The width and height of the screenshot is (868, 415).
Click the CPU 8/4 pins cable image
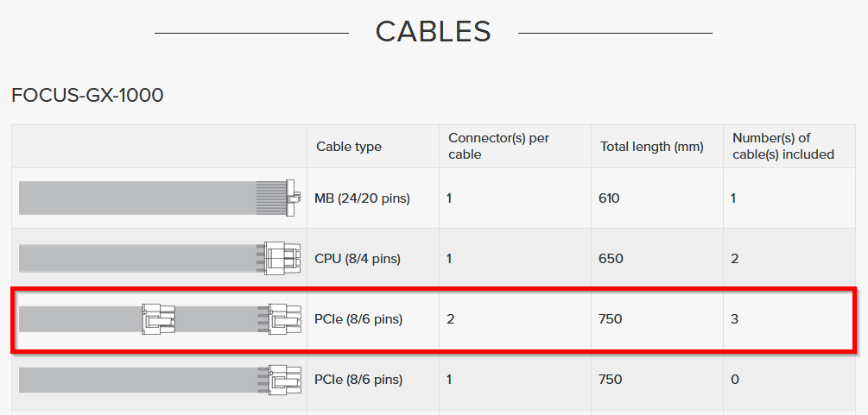click(x=160, y=259)
